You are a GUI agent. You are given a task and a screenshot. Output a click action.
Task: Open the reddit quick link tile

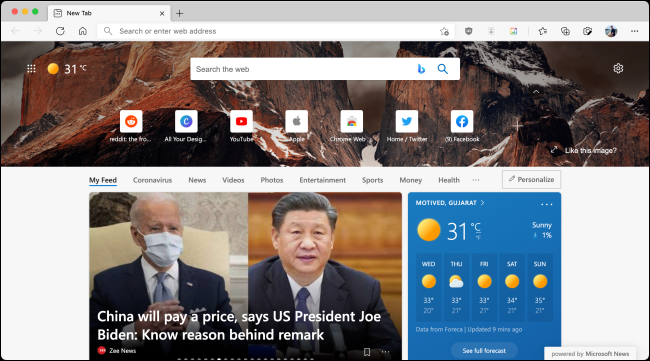[x=131, y=121]
